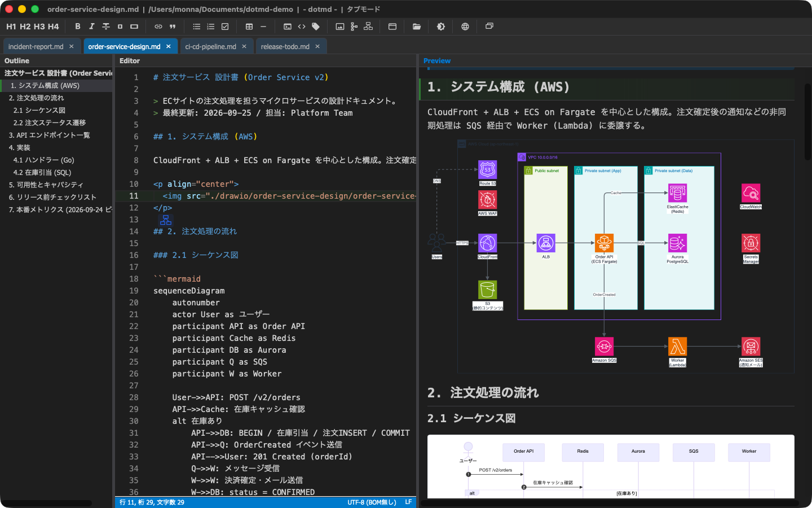
Task: Insert inline code with angle brackets icon
Action: point(302,27)
